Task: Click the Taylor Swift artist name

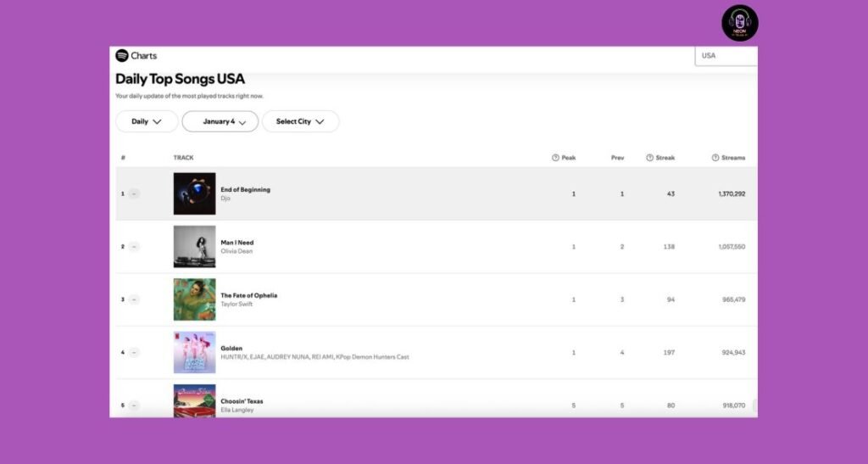Action: [236, 304]
